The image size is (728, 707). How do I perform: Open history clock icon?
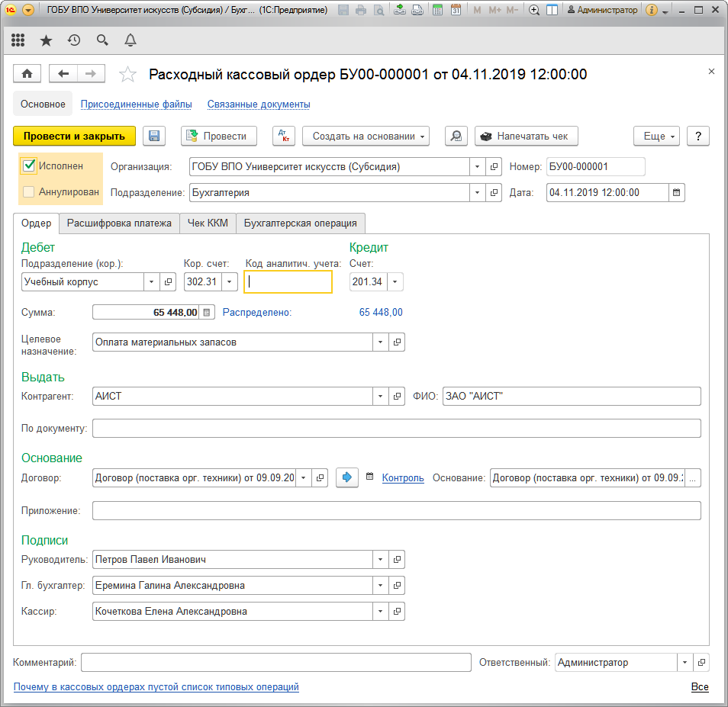(74, 40)
